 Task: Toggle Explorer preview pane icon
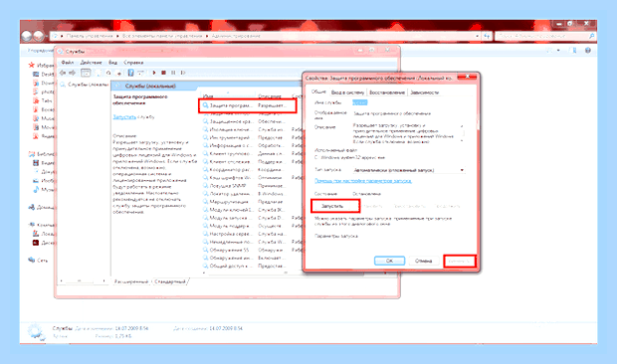574,51
